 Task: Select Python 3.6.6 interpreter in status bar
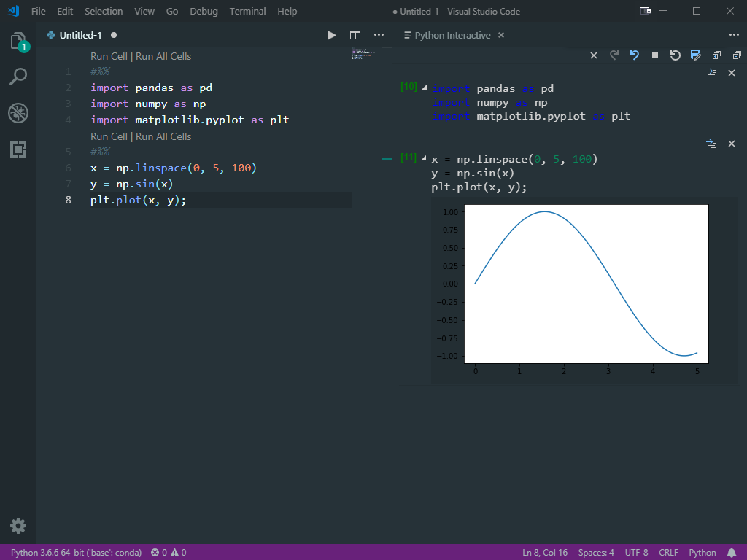point(76,553)
